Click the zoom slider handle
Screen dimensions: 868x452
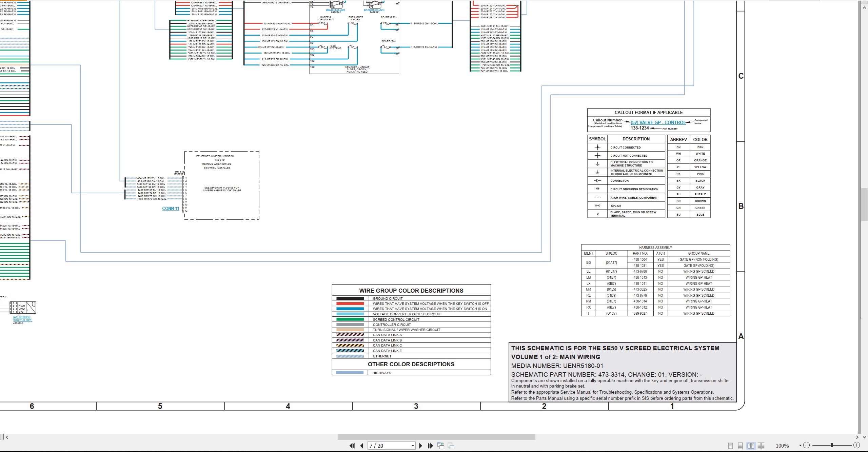pyautogui.click(x=832, y=445)
